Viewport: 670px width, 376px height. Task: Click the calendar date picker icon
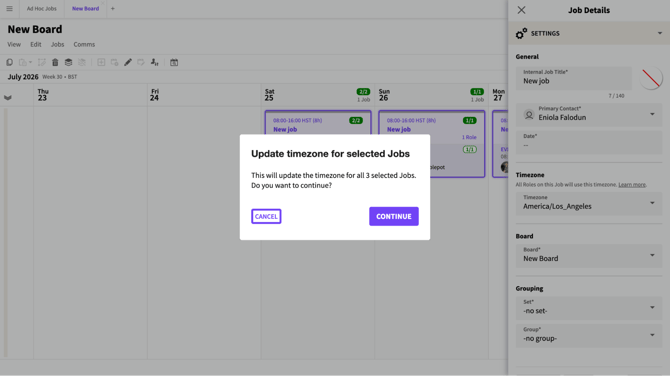pyautogui.click(x=174, y=62)
